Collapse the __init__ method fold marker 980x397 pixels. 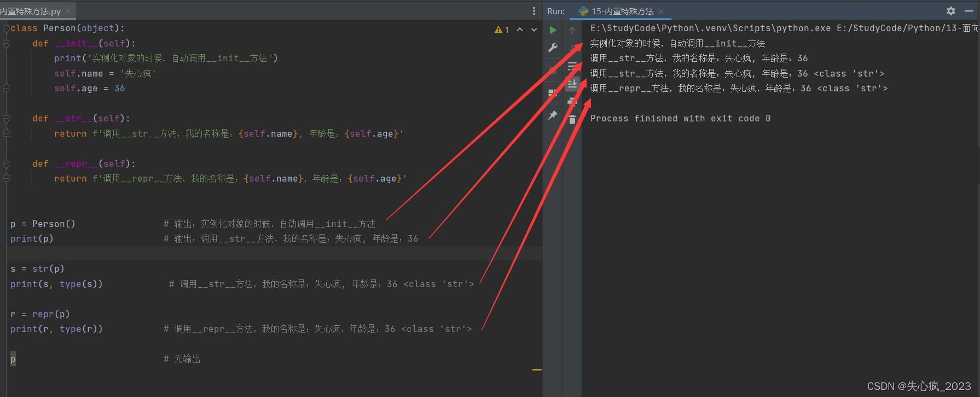[x=6, y=43]
